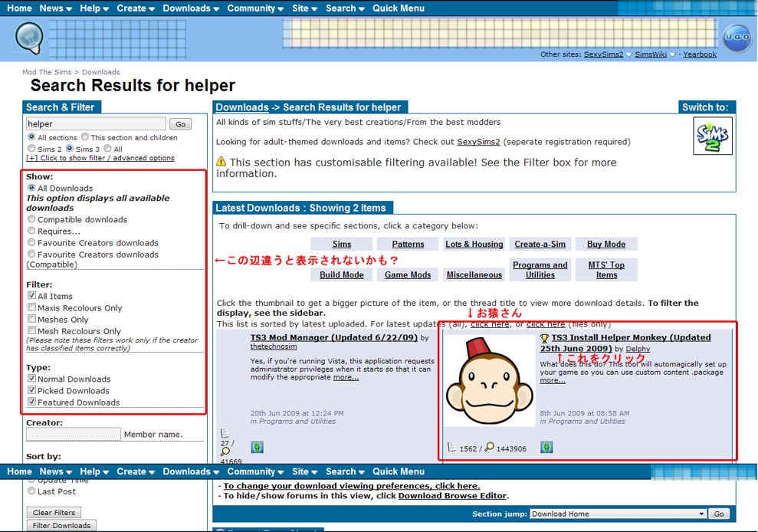The image size is (758, 532).
Task: Click Home in the lower navbar
Action: pos(19,471)
